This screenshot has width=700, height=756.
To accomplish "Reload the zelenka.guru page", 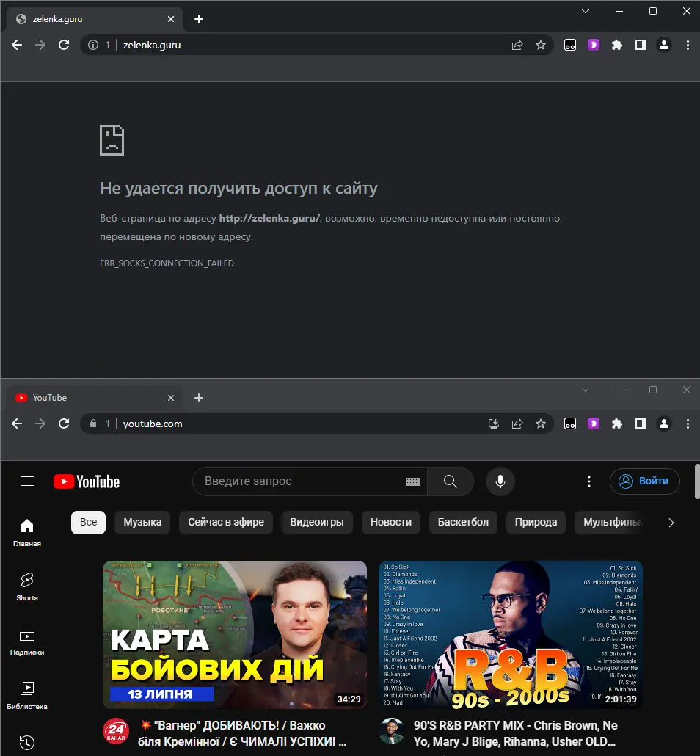I will pyautogui.click(x=64, y=45).
